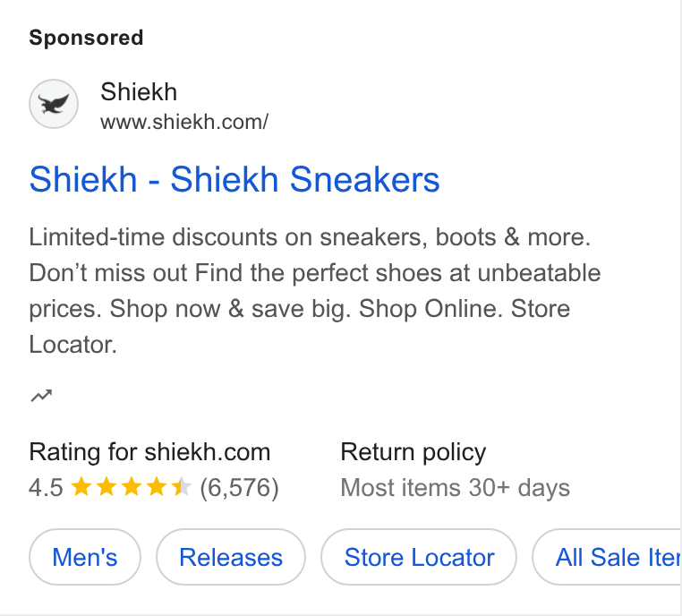Click the Most items 30+ days text
682x616 pixels.
455,488
